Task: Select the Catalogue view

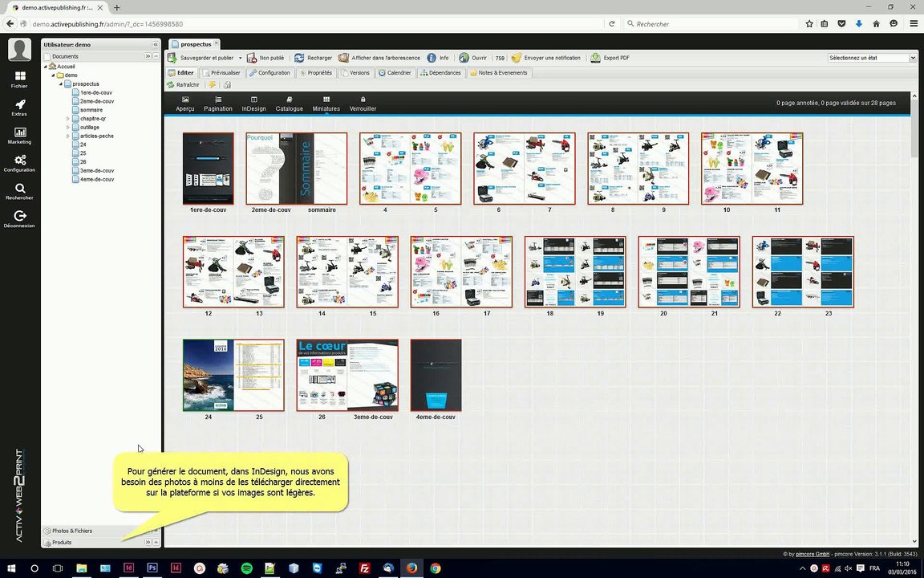Action: [x=290, y=104]
